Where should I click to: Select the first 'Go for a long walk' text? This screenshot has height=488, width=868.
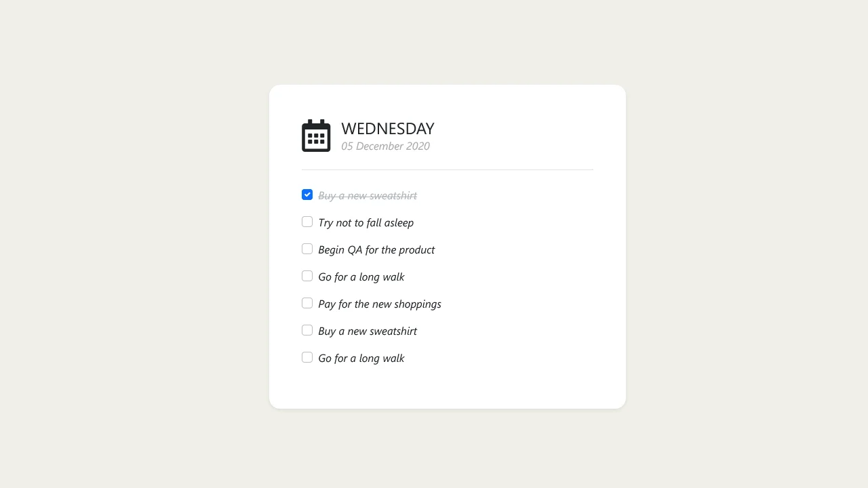coord(361,277)
